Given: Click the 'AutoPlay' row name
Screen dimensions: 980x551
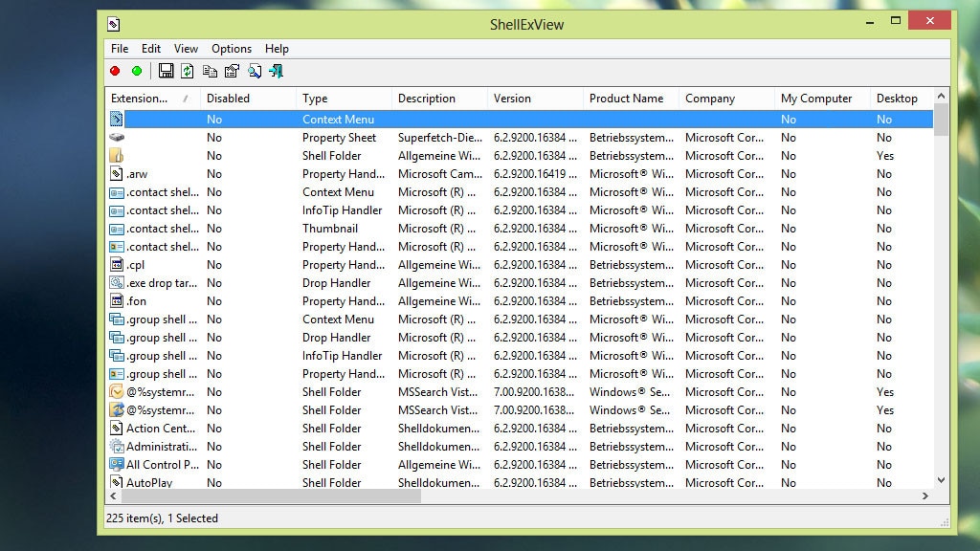Looking at the screenshot, I should (149, 482).
